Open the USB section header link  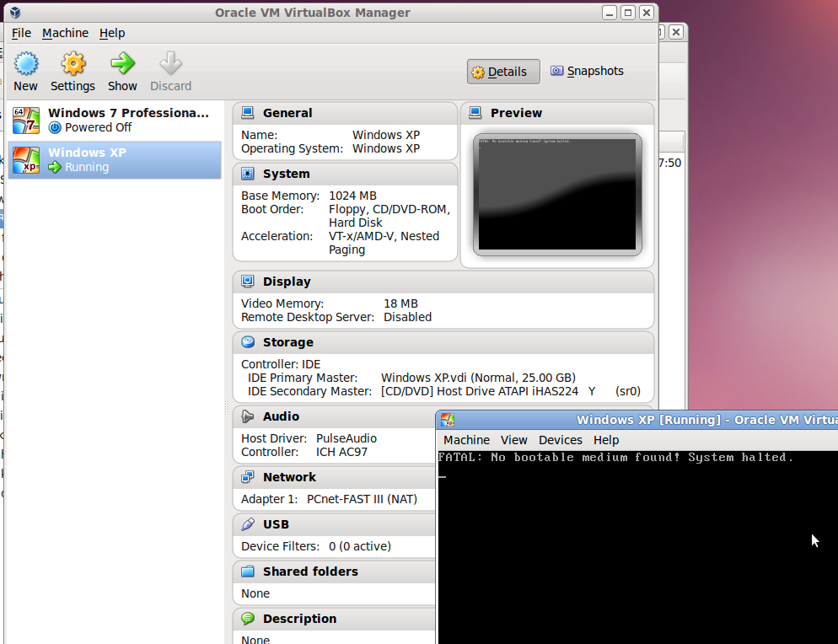(276, 524)
